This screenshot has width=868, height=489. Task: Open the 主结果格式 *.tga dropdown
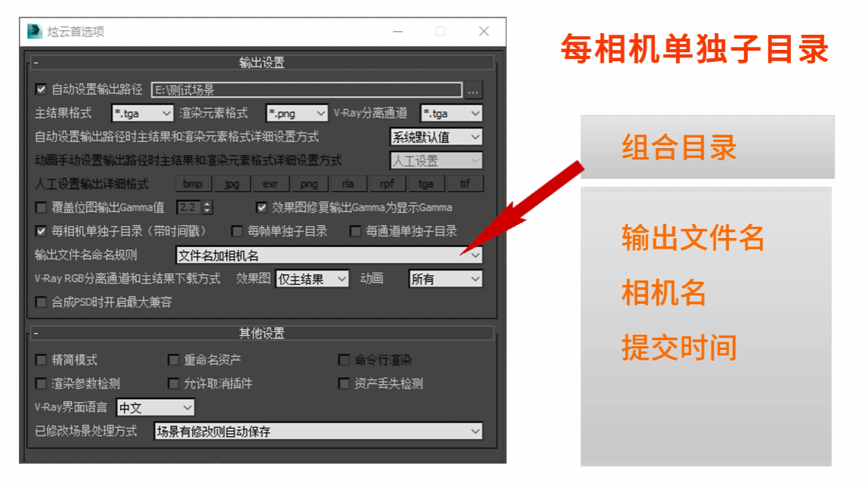coord(143,113)
